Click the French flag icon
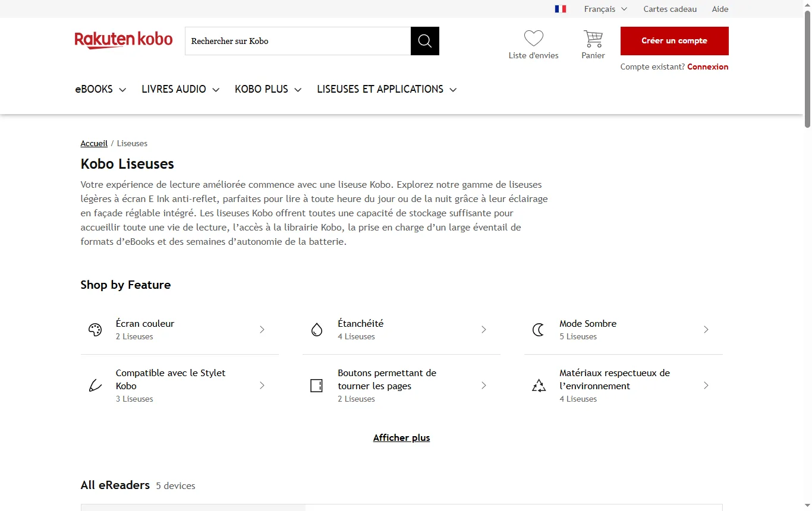Viewport: 812px width, 511px height. pos(561,9)
